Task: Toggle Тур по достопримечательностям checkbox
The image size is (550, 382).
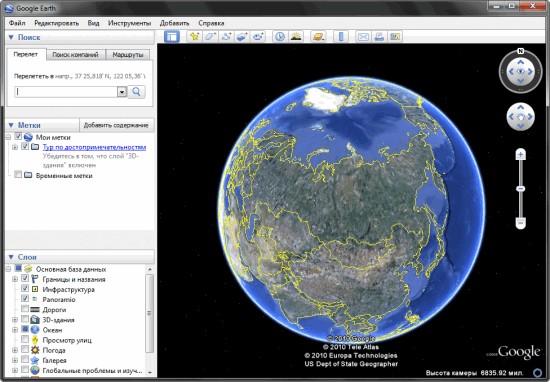Action: coord(25,146)
